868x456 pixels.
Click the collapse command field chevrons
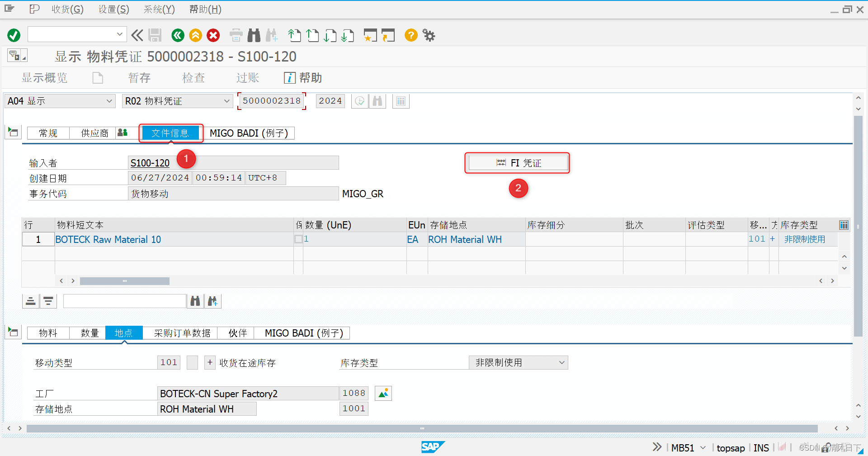coord(137,35)
